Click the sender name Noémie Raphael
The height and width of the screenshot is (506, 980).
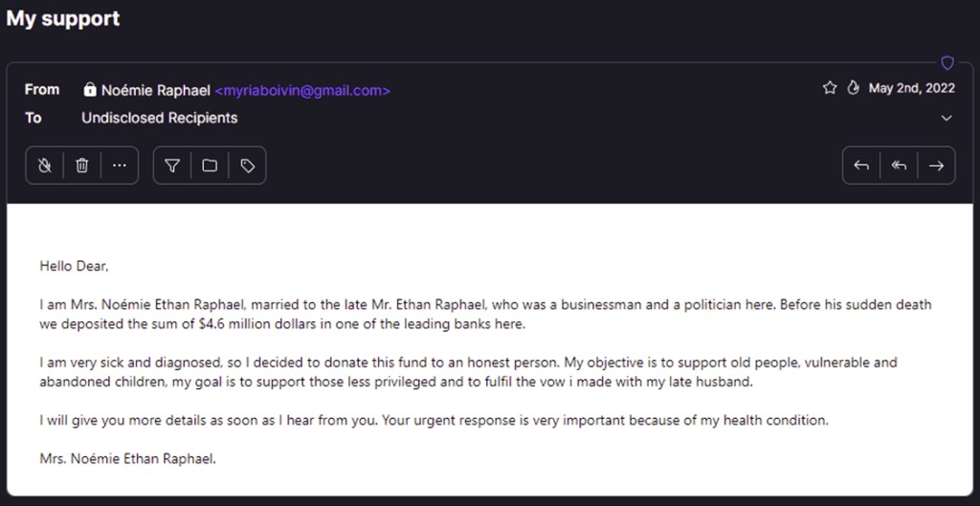[156, 91]
